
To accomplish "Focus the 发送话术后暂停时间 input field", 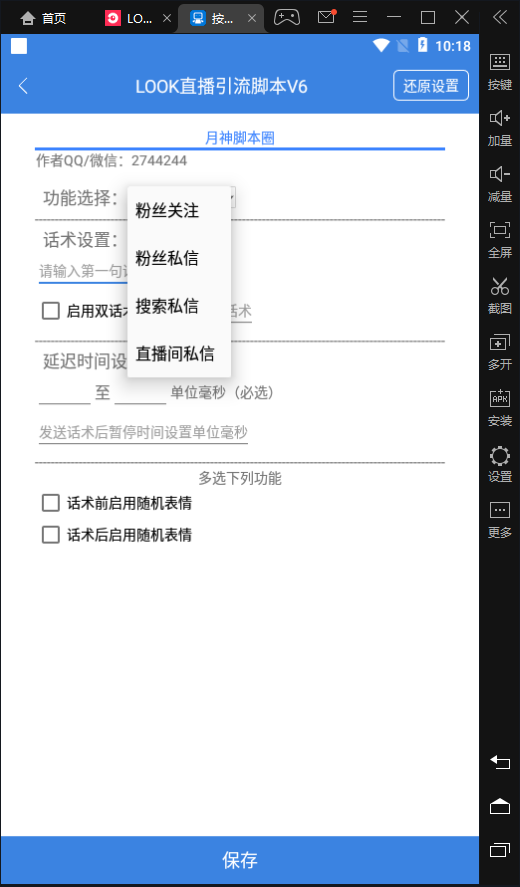I will coord(143,433).
